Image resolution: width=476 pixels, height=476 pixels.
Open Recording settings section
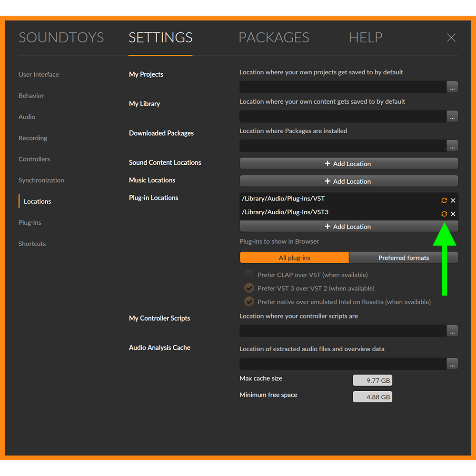click(x=33, y=138)
